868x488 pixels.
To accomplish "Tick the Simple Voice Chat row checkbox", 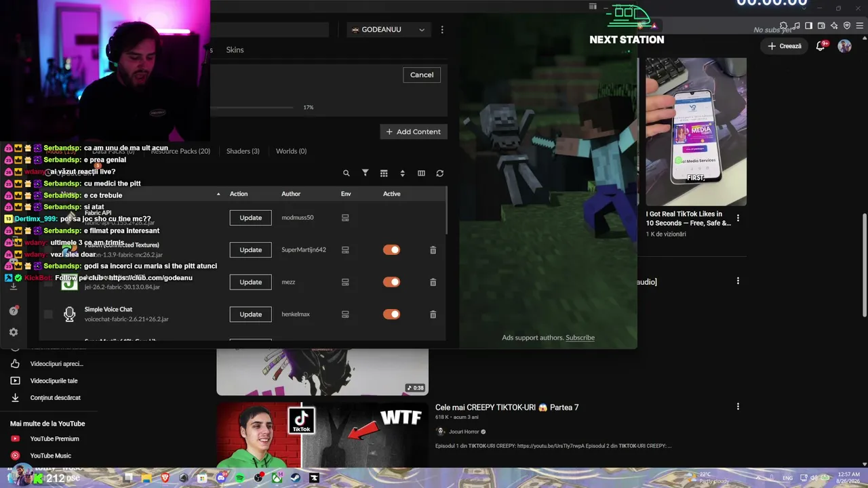I will [48, 314].
